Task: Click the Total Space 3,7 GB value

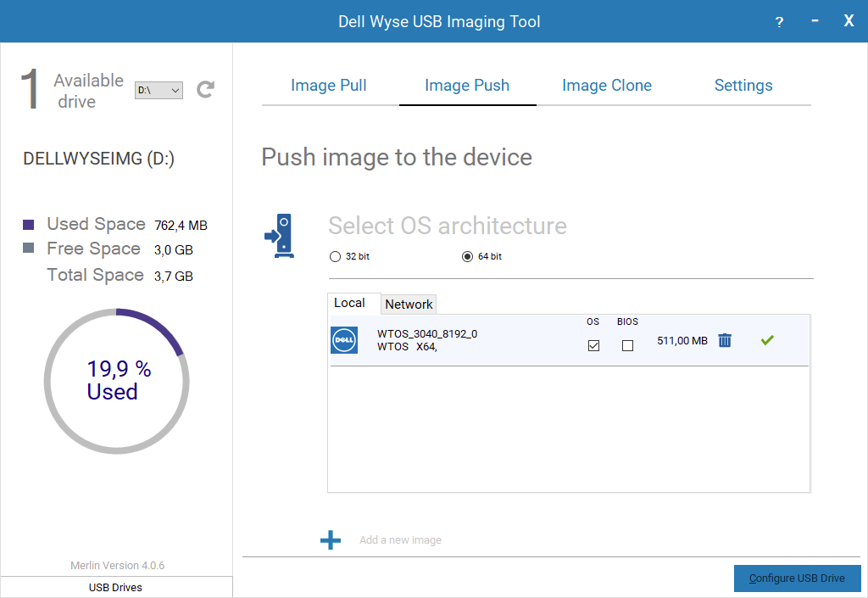Action: click(173, 276)
